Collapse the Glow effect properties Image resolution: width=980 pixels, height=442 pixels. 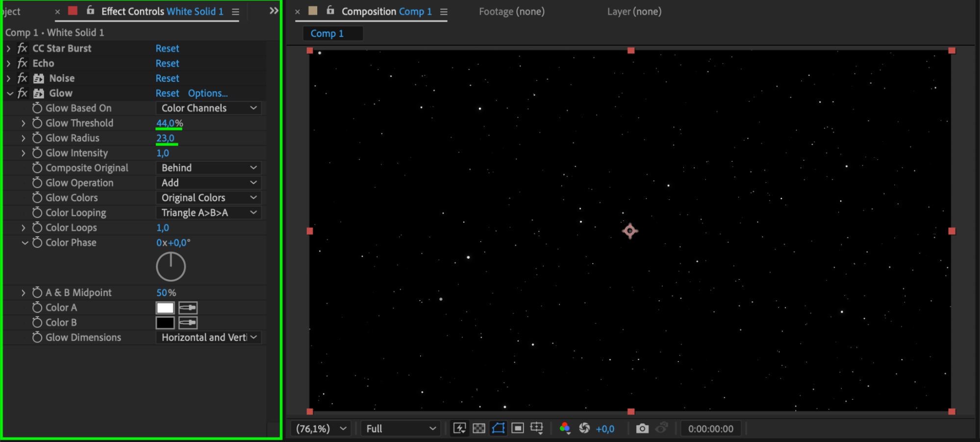(10, 93)
